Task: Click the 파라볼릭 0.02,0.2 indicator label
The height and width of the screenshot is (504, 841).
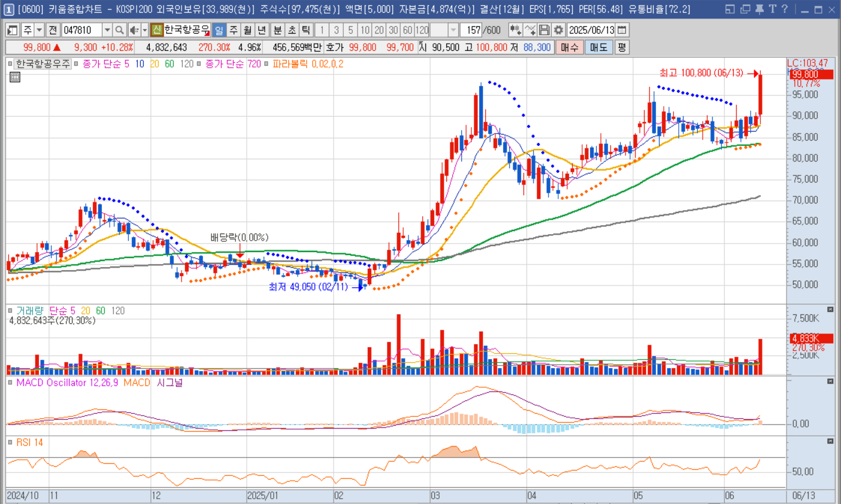Action: 308,63
